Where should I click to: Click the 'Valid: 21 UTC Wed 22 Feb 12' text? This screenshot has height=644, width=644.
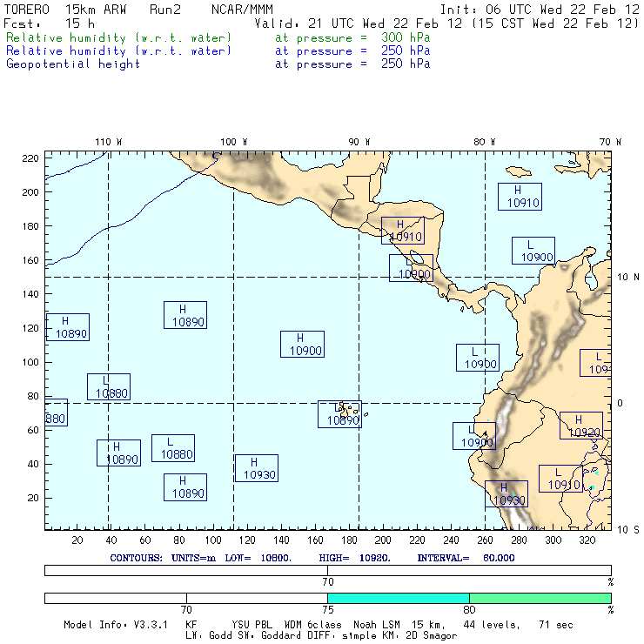[x=359, y=23]
